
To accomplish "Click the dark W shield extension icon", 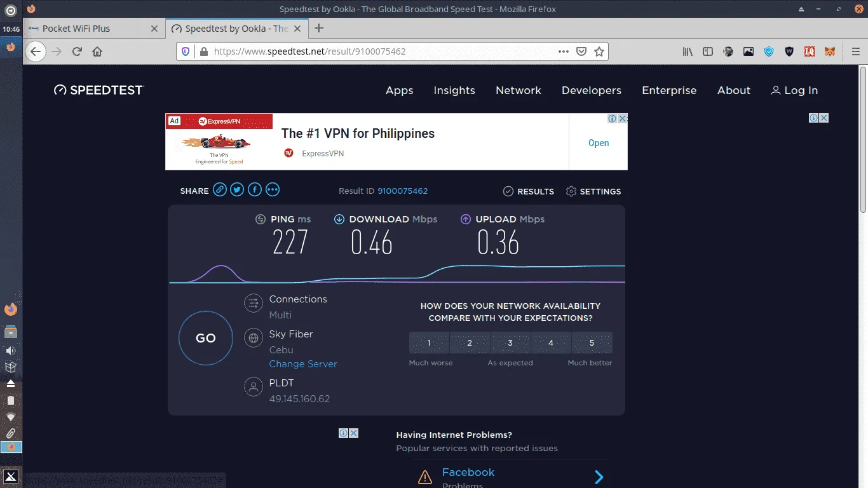I will point(789,51).
